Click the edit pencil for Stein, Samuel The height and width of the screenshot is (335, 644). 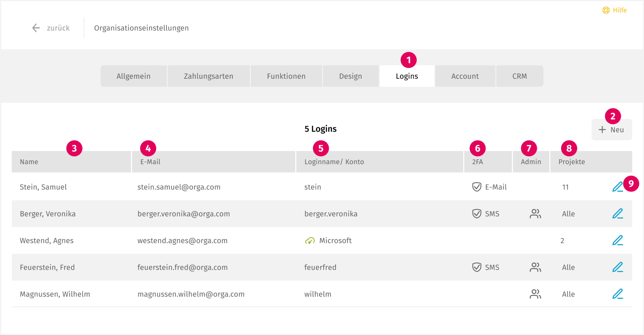617,187
